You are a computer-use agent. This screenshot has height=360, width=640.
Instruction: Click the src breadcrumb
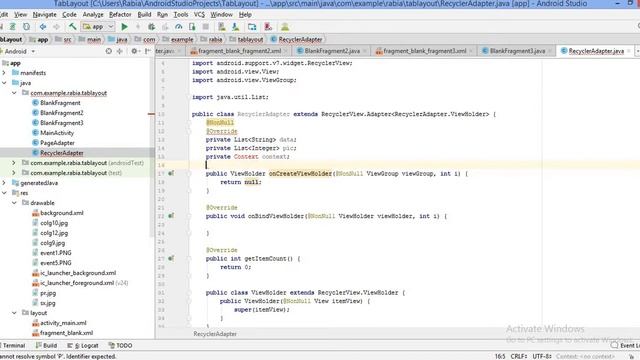[64, 40]
